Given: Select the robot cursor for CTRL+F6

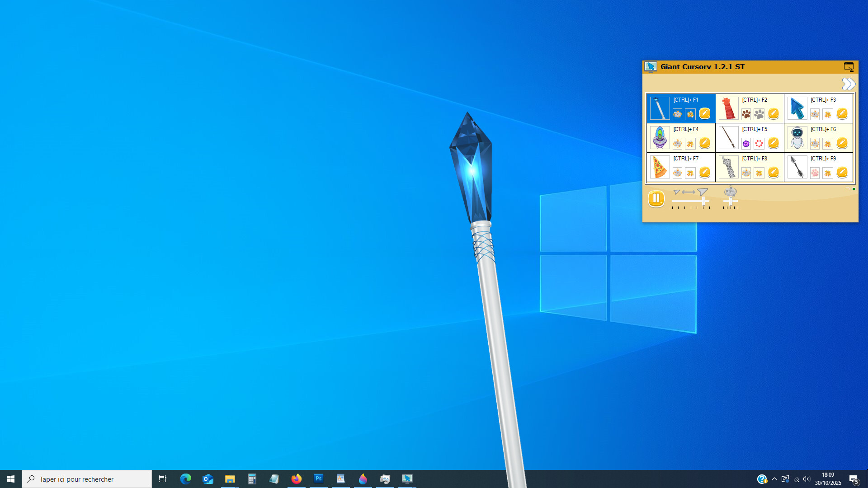Looking at the screenshot, I should pyautogui.click(x=797, y=138).
